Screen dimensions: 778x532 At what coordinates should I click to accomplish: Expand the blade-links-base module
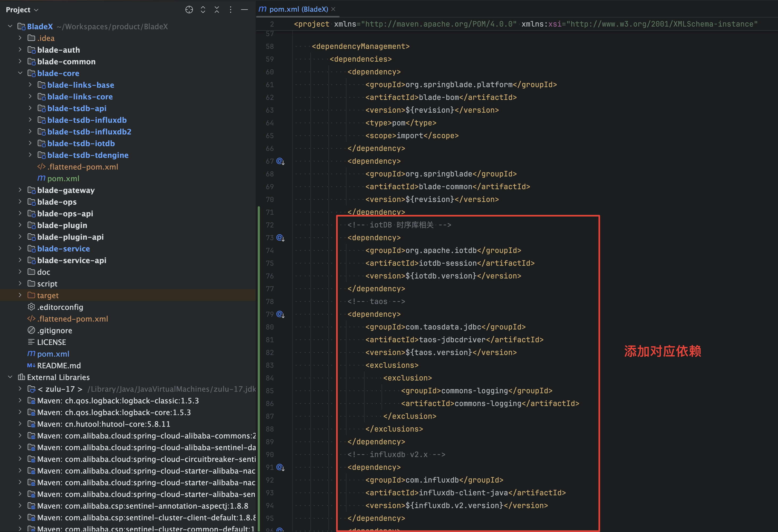click(30, 85)
